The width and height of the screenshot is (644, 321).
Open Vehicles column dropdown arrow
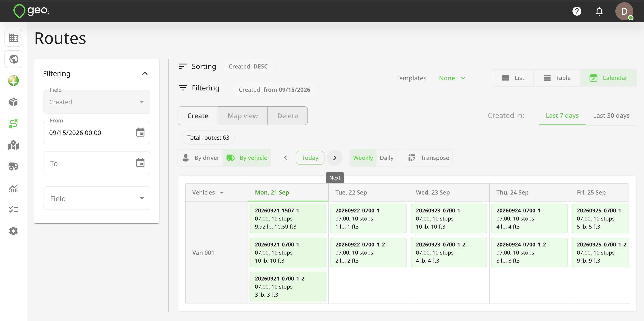point(222,193)
